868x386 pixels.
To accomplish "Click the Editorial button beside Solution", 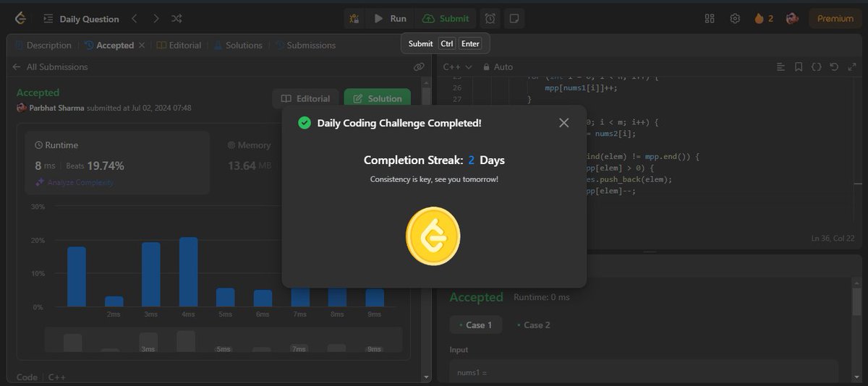I will (305, 99).
